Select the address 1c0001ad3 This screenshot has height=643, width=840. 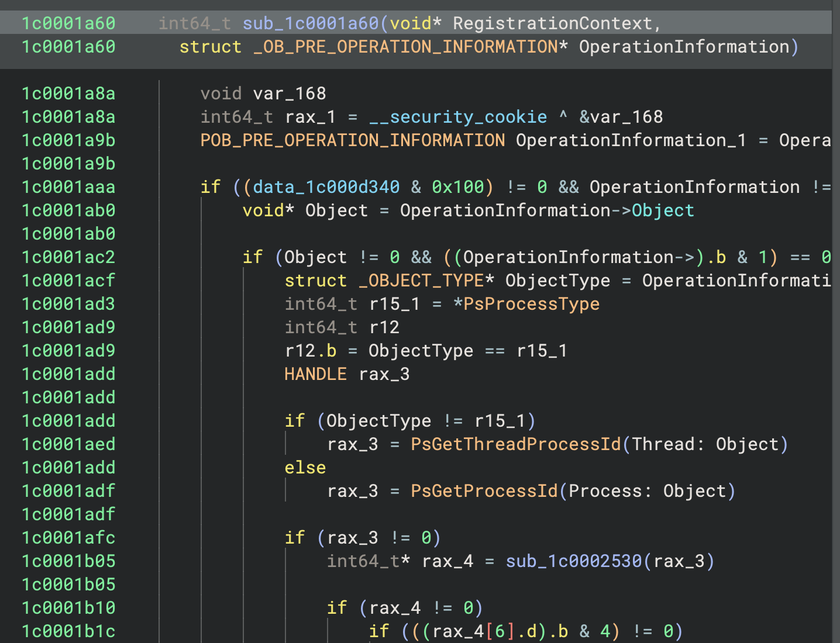68,304
